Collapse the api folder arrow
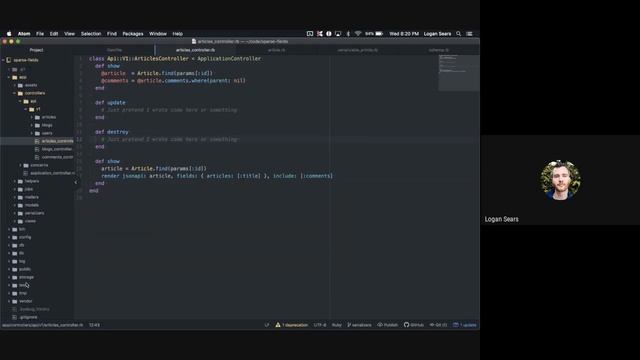 21,101
